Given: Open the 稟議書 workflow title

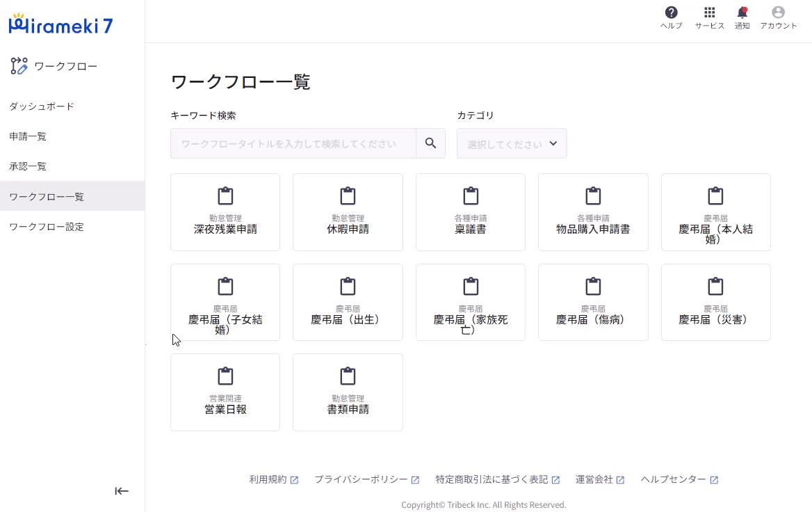Looking at the screenshot, I should 471,229.
